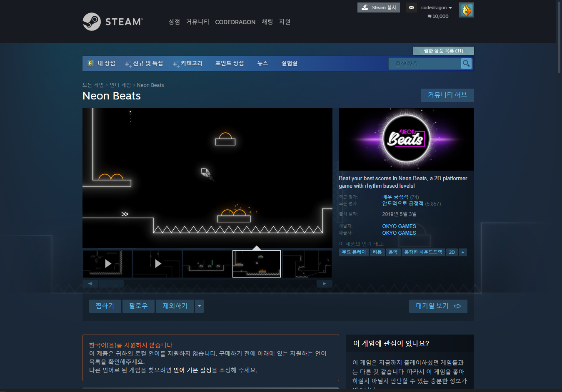
Task: Select the 2D tag
Action: tap(452, 252)
